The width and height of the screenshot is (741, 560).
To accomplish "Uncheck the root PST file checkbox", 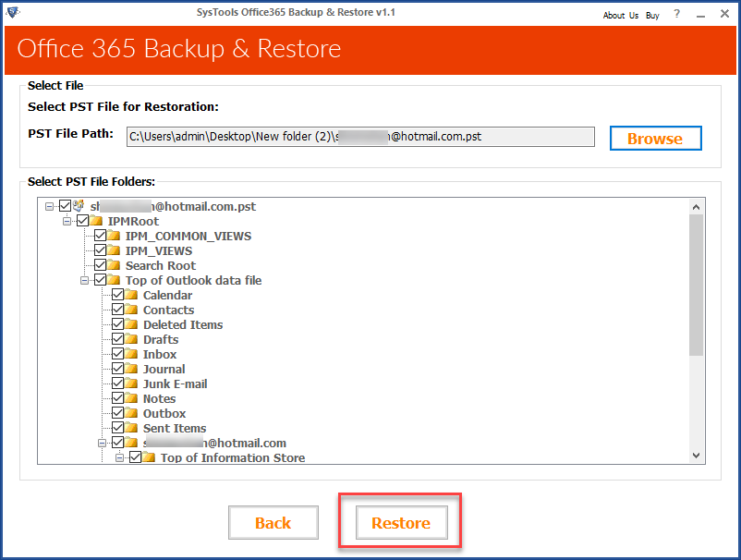I will click(x=65, y=206).
